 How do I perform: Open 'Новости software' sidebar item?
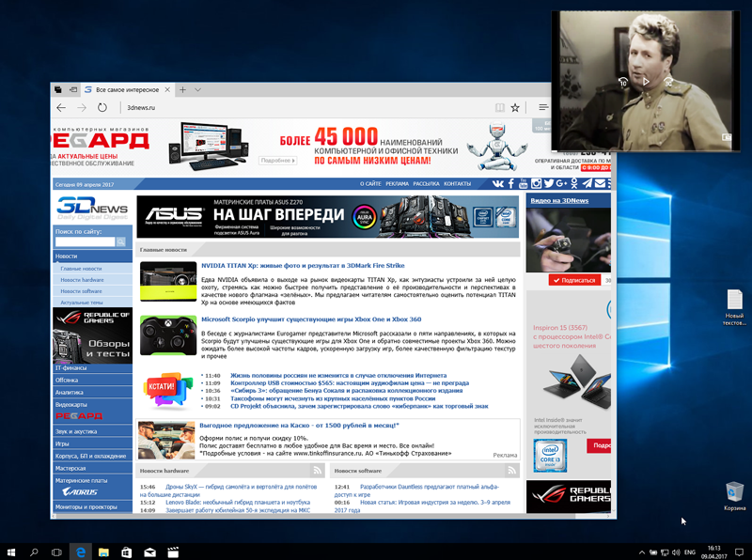[81, 291]
